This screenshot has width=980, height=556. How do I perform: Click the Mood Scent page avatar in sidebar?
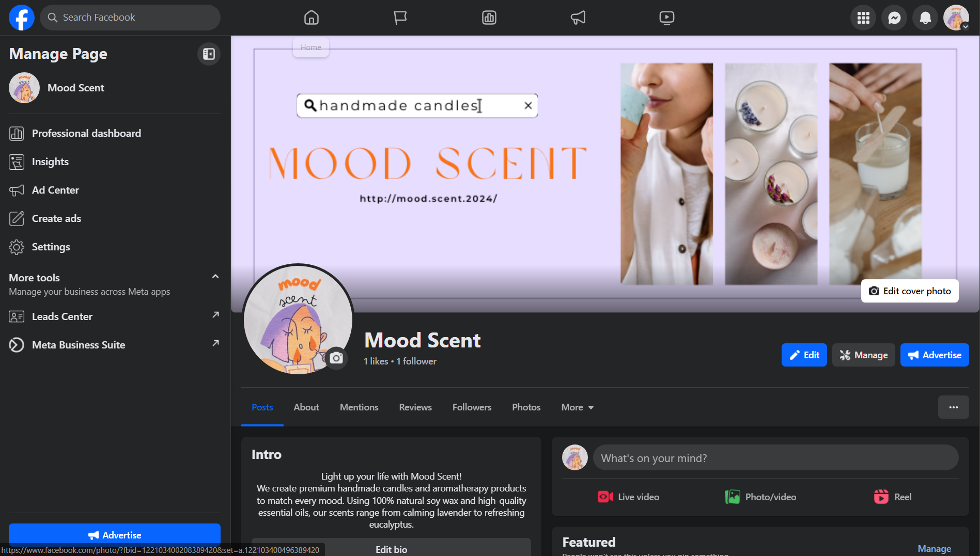coord(24,88)
